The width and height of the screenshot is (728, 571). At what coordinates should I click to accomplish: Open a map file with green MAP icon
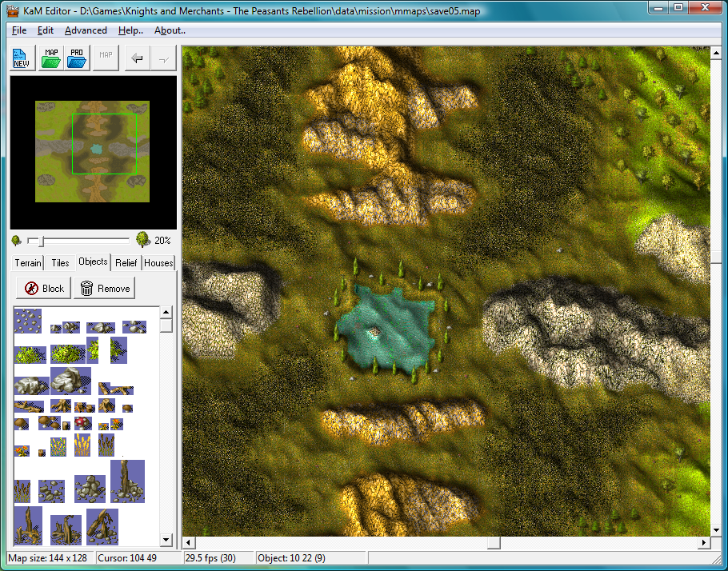coord(51,58)
